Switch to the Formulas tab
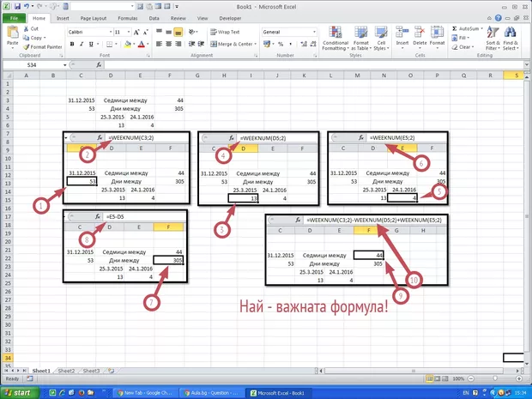Image resolution: width=532 pixels, height=399 pixels. tap(128, 18)
